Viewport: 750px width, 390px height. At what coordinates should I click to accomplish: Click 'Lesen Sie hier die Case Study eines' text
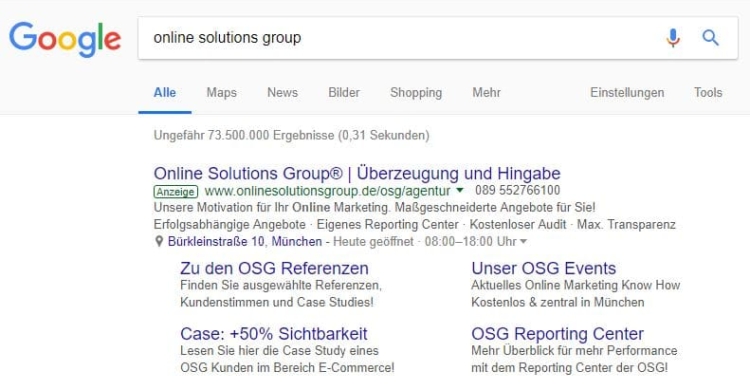click(279, 351)
